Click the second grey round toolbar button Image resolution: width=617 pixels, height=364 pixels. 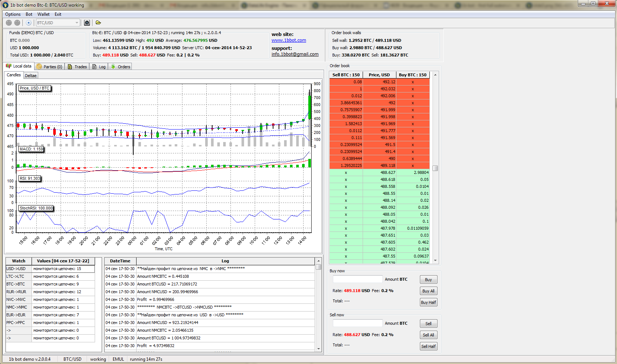point(17,23)
